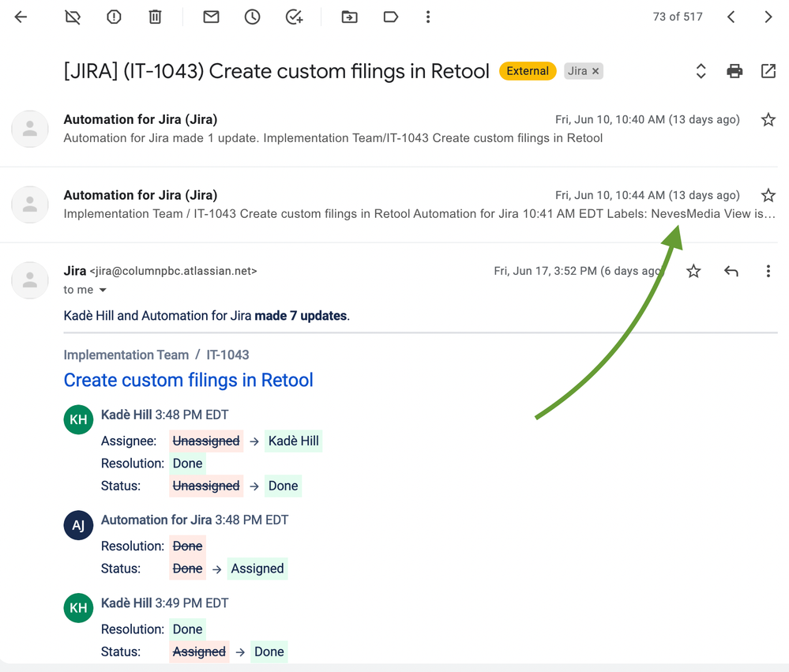
Task: Click the sender address jira@columnpbc.atlassian.net
Action: pyautogui.click(x=174, y=271)
